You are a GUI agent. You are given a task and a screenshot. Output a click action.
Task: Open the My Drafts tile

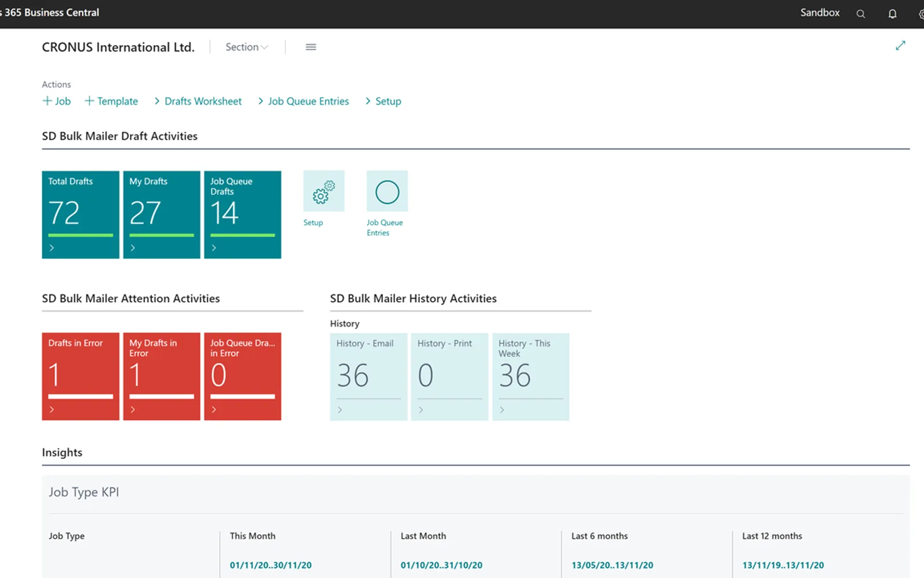pos(162,214)
